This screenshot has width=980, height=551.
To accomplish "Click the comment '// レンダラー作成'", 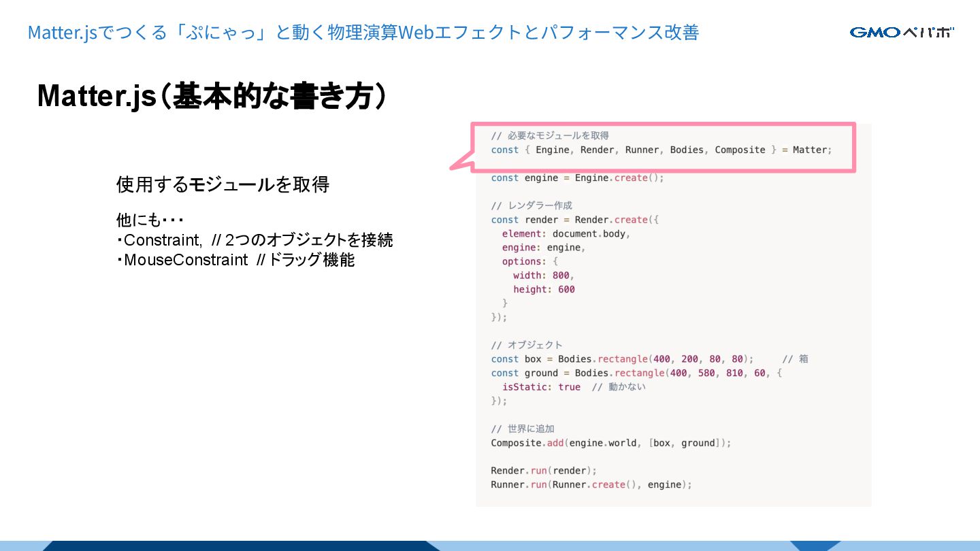I will coord(532,205).
